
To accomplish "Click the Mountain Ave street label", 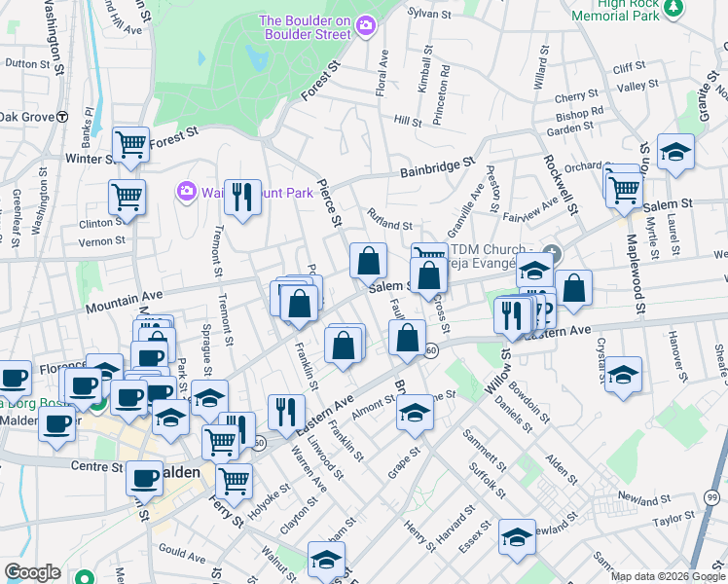I will pyautogui.click(x=124, y=302).
